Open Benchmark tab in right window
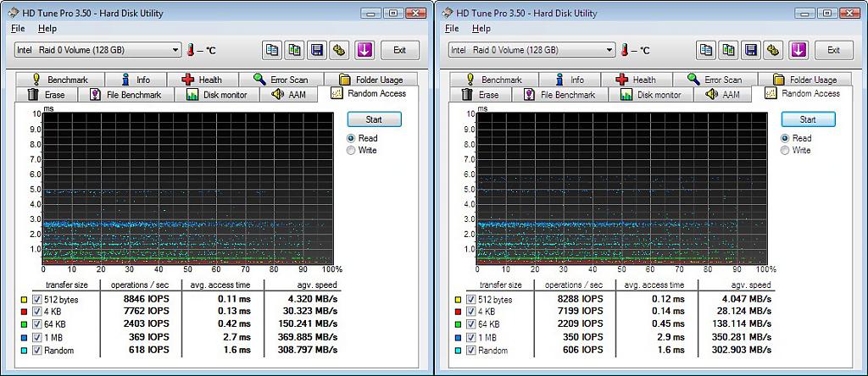 tap(494, 80)
